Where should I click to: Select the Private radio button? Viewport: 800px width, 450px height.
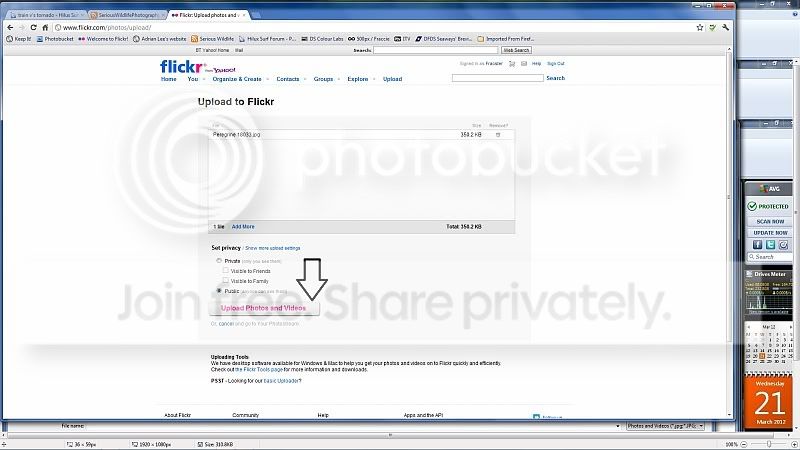219,261
